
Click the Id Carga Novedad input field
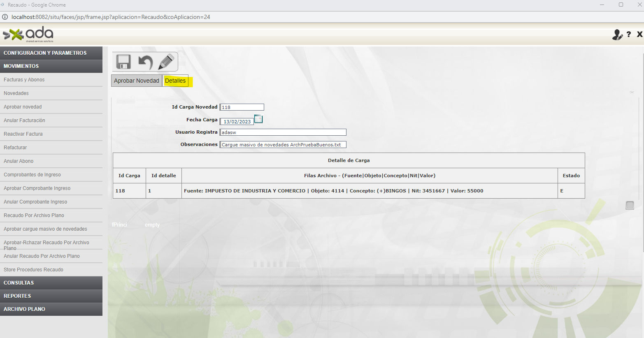[242, 107]
